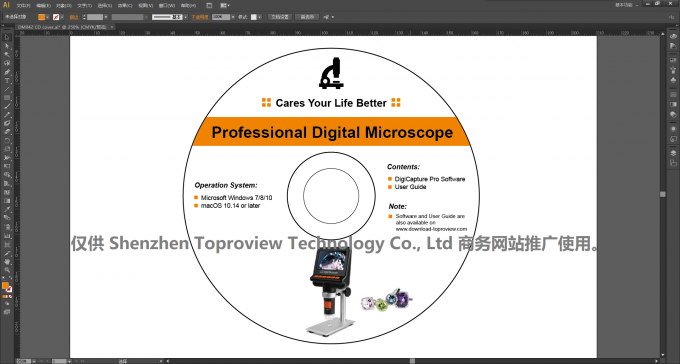This screenshot has height=364, width=680.
Task: Select the Scale tool
Action: (7, 149)
